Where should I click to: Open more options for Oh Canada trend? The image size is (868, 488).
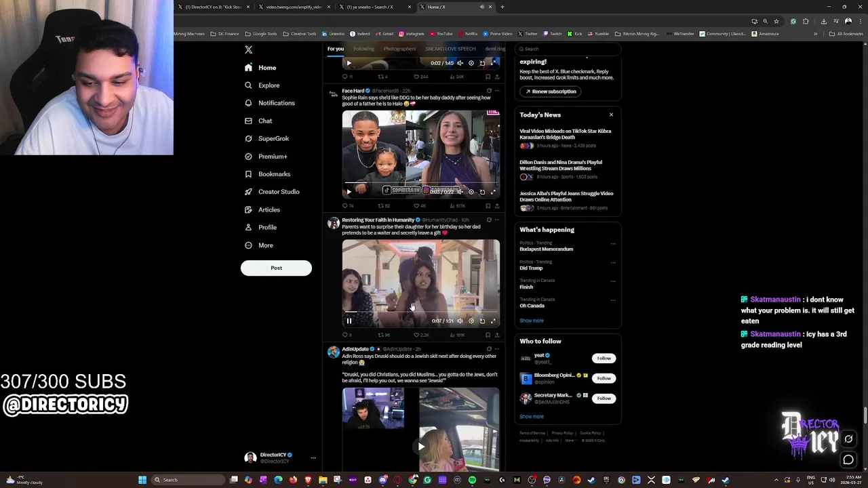tap(613, 300)
